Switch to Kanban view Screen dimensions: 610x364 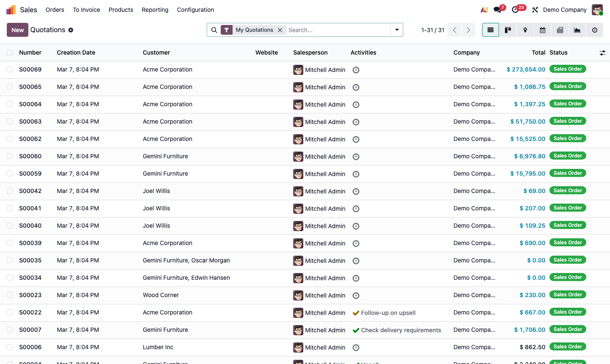click(507, 30)
